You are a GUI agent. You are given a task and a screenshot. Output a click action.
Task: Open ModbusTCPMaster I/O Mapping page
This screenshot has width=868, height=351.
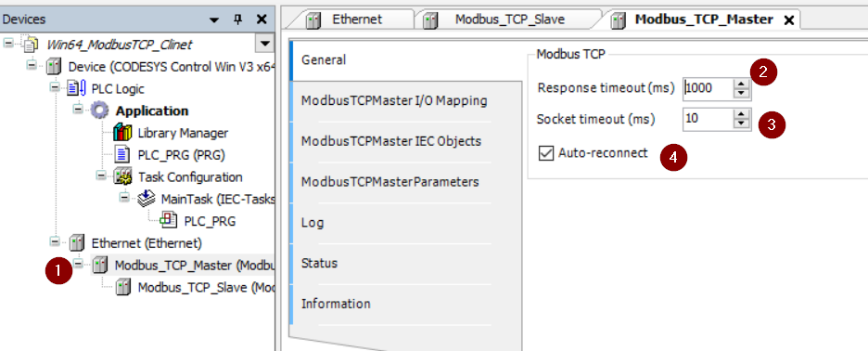[x=394, y=101]
